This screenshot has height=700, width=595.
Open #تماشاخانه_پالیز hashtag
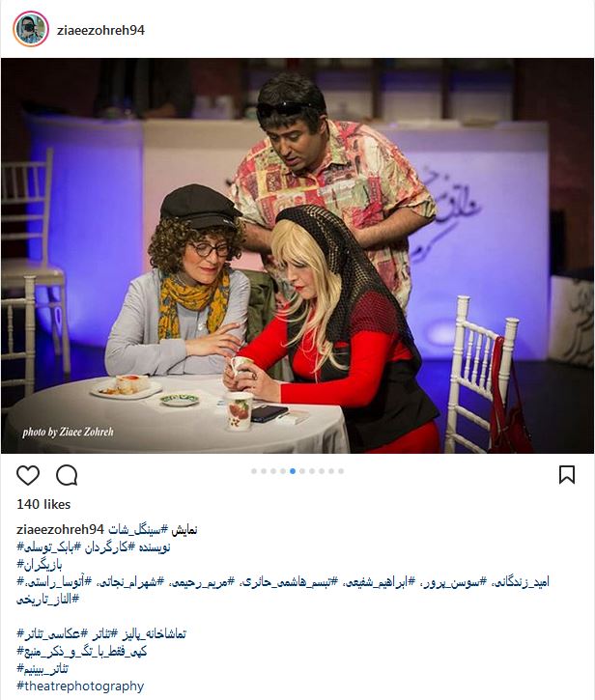click(x=153, y=634)
